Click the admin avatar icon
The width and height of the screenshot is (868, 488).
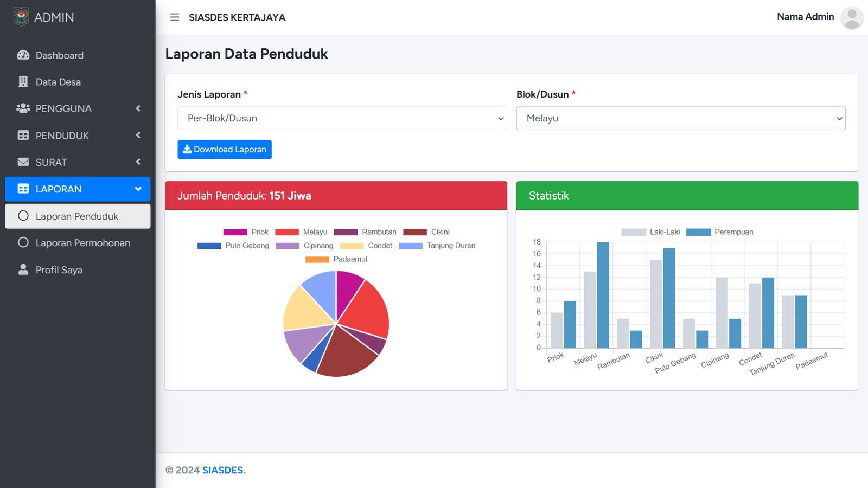(851, 17)
